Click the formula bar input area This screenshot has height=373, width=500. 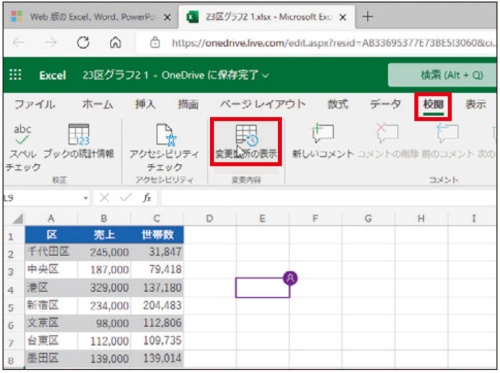tap(329, 198)
